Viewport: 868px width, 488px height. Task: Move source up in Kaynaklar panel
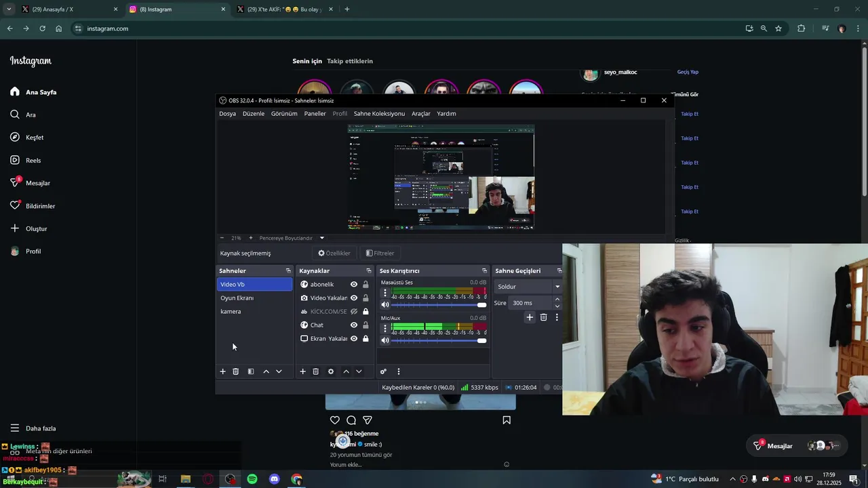[346, 371]
